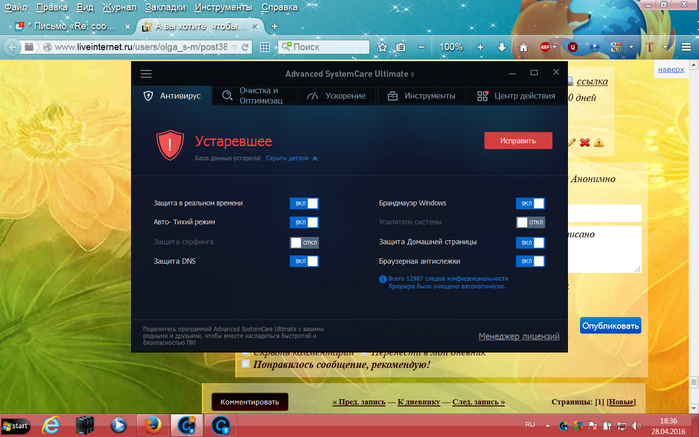This screenshot has height=437, width=699.
Task: Open the К дневнику link
Action: coord(419,402)
